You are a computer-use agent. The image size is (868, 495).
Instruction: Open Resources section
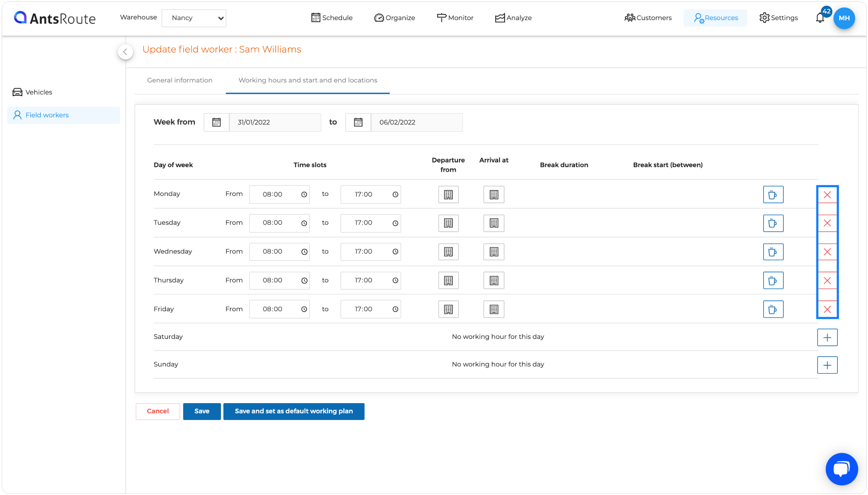tap(715, 18)
